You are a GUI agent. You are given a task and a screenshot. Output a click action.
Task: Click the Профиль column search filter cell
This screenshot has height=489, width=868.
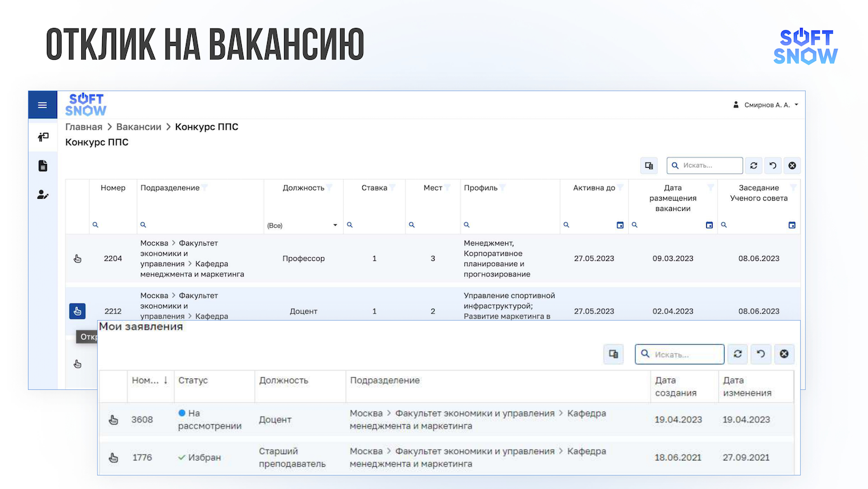tap(510, 225)
